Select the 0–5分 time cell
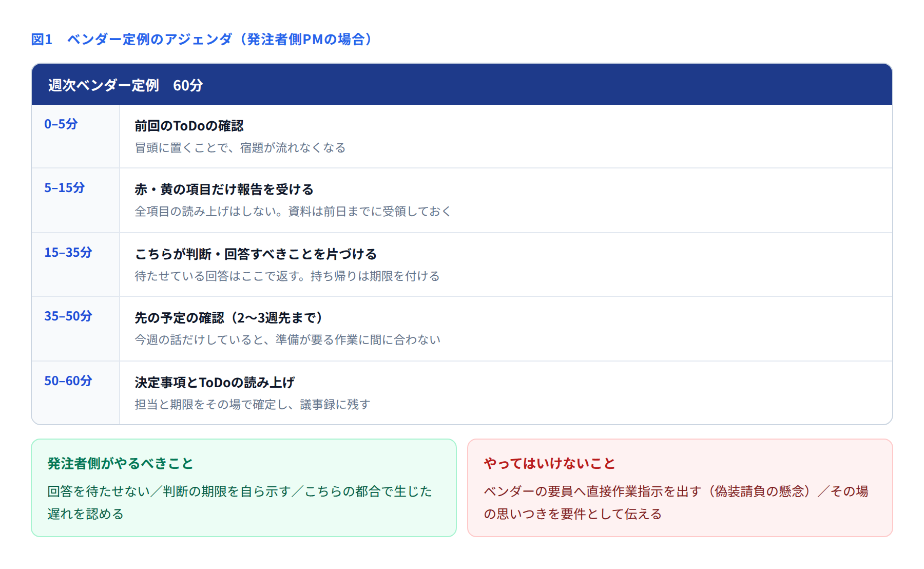This screenshot has width=924, height=569. [75, 137]
